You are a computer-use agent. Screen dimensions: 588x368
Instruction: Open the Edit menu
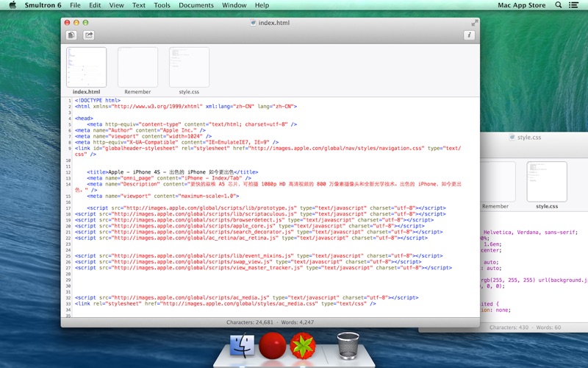(x=95, y=5)
